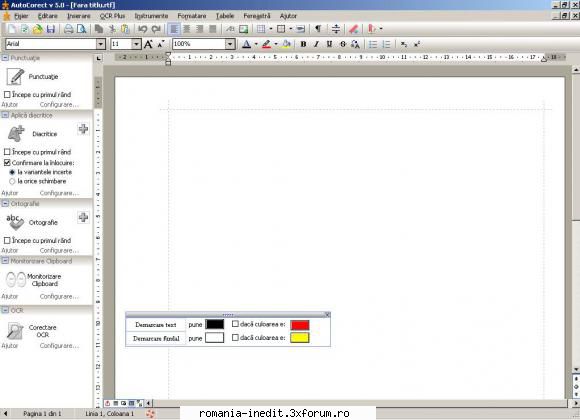Toggle paragraph marks with the pilcrow icon
580x420 pixels.
(x=318, y=29)
